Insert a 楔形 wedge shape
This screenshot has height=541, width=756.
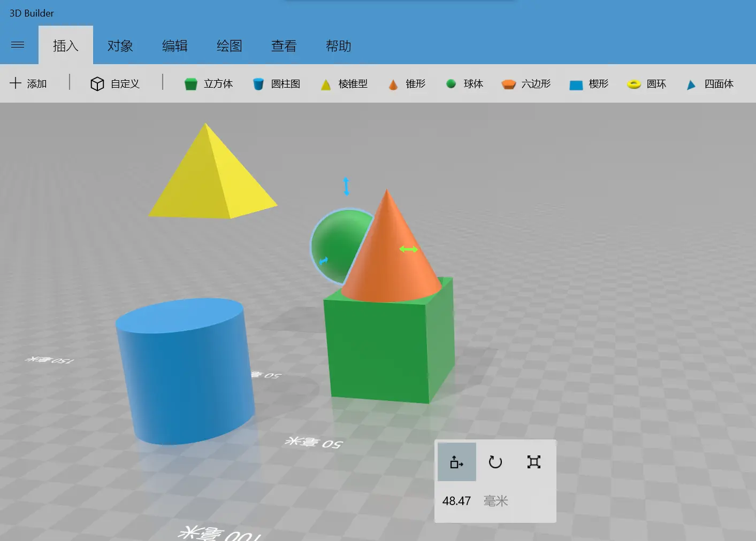point(589,83)
